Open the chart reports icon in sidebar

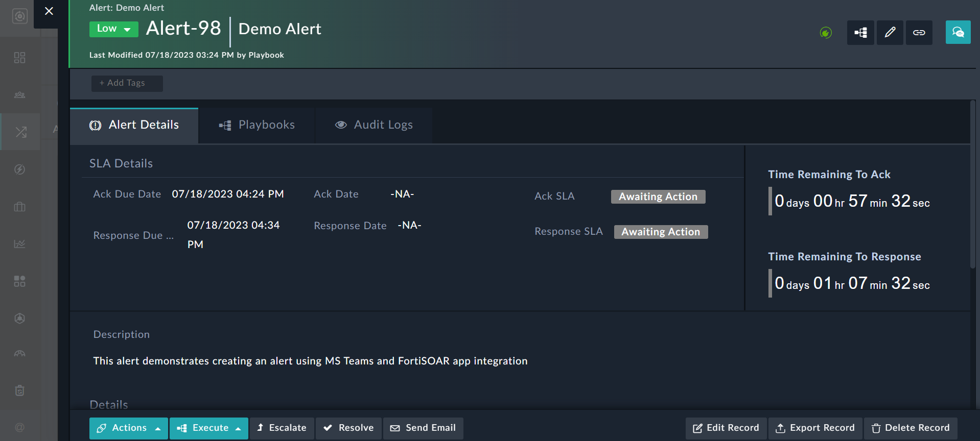tap(19, 244)
